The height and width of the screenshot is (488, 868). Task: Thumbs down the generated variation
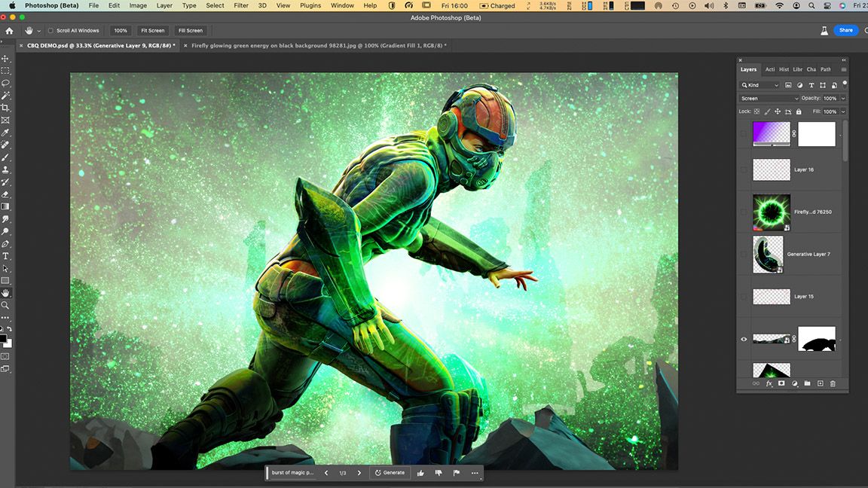[x=439, y=473]
